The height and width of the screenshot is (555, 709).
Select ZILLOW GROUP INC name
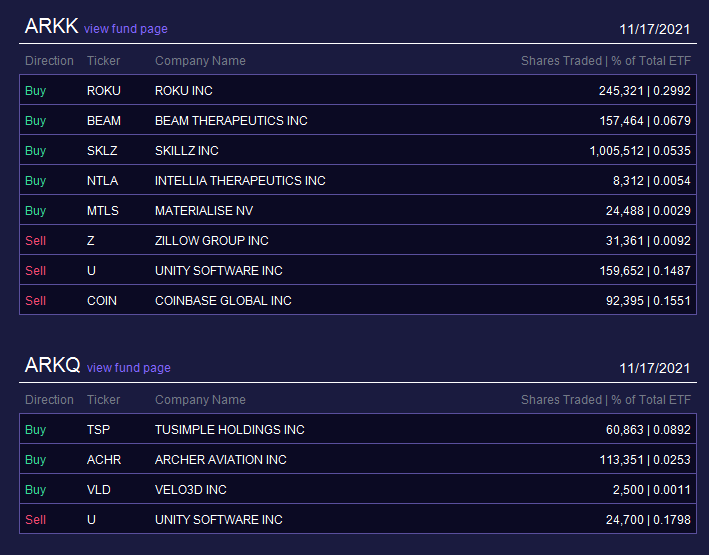[x=212, y=241]
